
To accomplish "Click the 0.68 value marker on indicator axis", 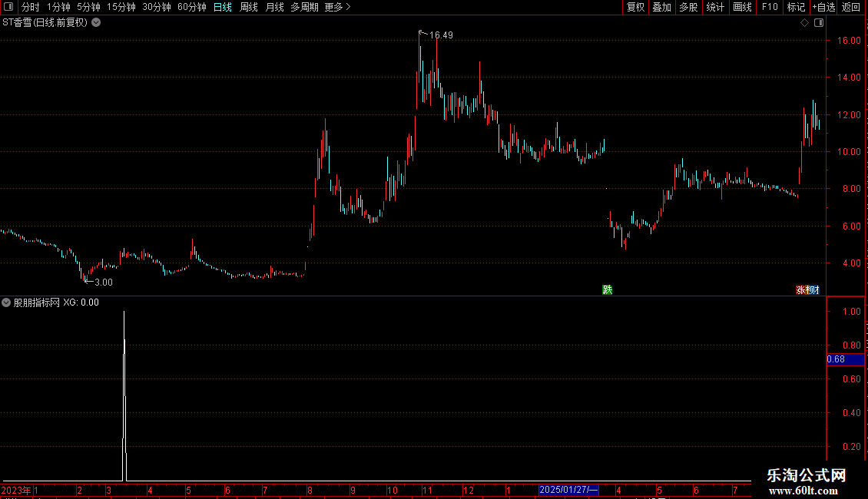I will pos(845,359).
